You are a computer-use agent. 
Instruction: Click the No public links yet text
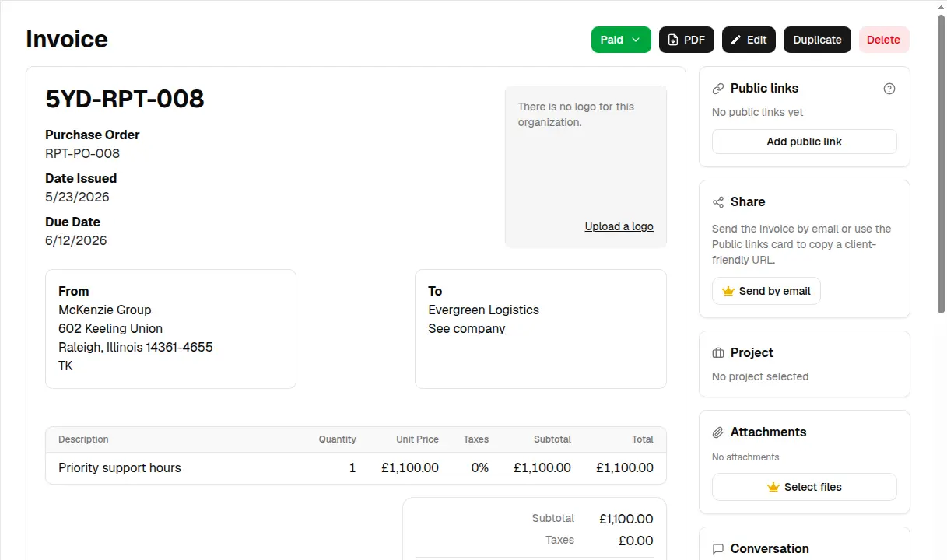click(758, 112)
